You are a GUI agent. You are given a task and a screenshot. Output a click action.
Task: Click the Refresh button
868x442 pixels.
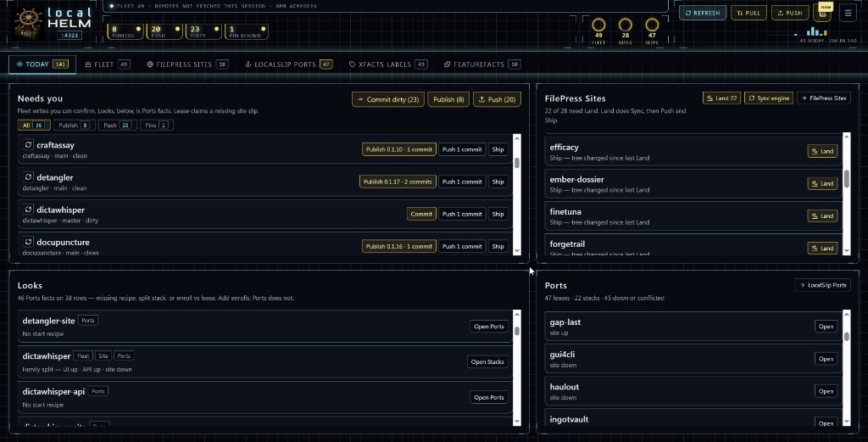pos(703,13)
